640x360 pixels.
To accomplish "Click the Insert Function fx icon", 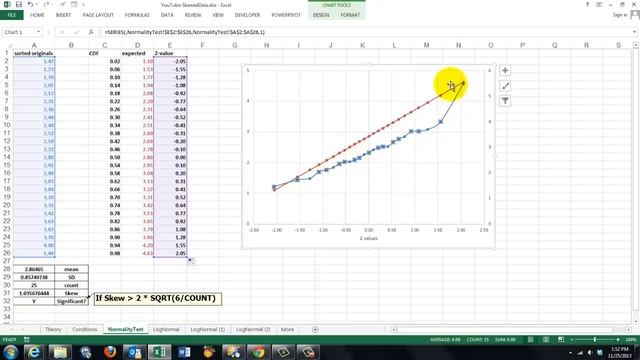I will click(x=91, y=32).
